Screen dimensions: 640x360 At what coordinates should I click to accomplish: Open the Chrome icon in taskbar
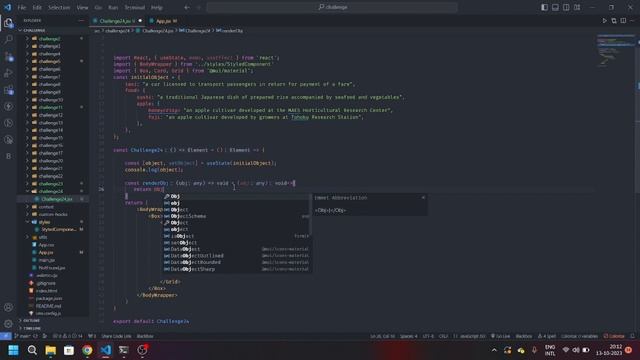[87, 350]
